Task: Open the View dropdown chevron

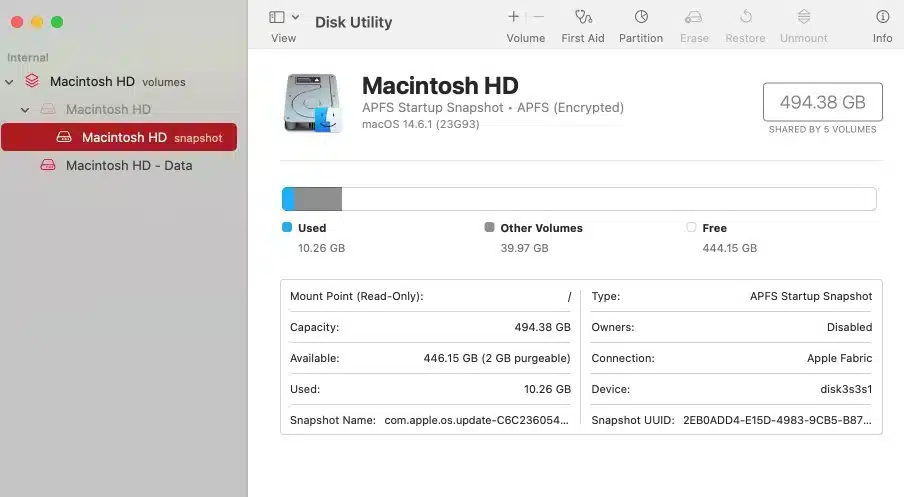Action: [295, 17]
